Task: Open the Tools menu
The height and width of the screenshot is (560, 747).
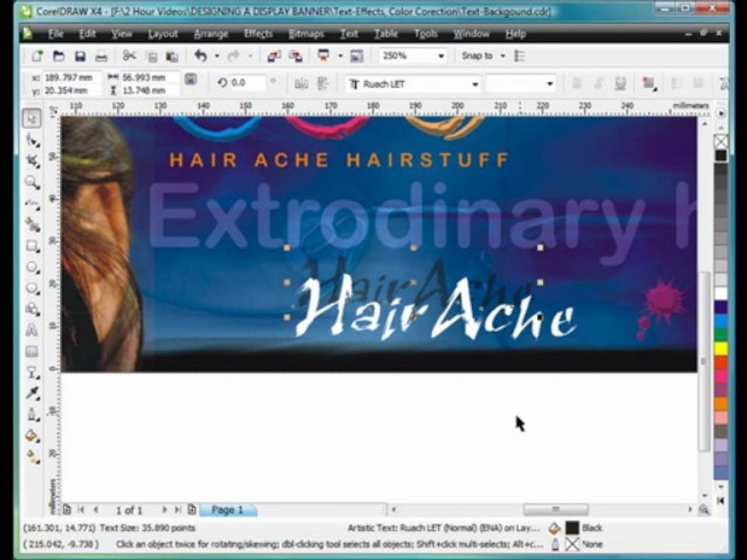Action: [426, 33]
